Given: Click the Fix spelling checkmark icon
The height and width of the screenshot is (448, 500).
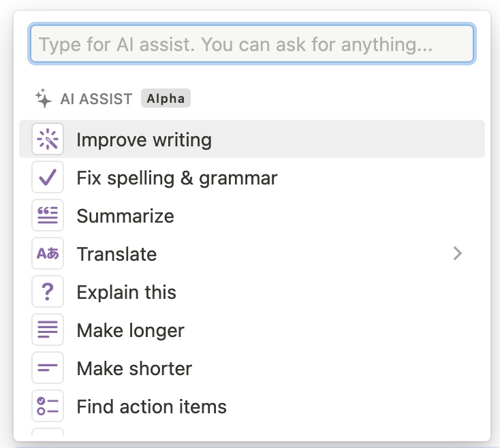Looking at the screenshot, I should point(48,177).
